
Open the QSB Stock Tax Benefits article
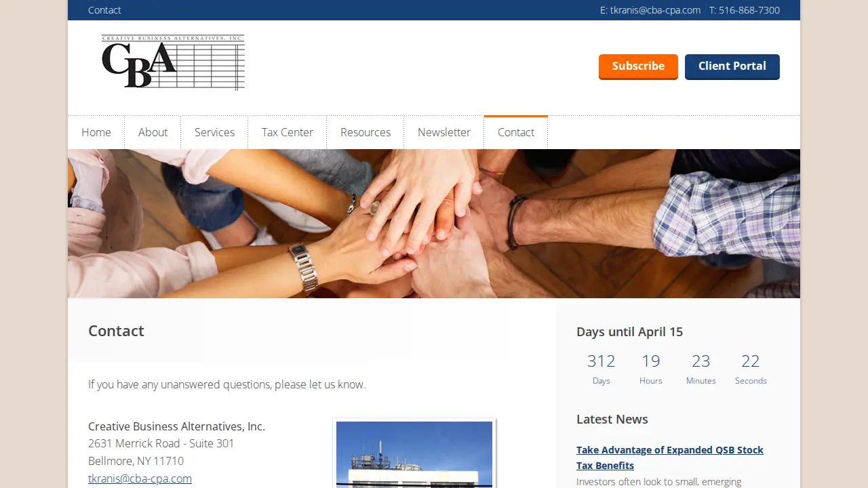[x=670, y=457]
